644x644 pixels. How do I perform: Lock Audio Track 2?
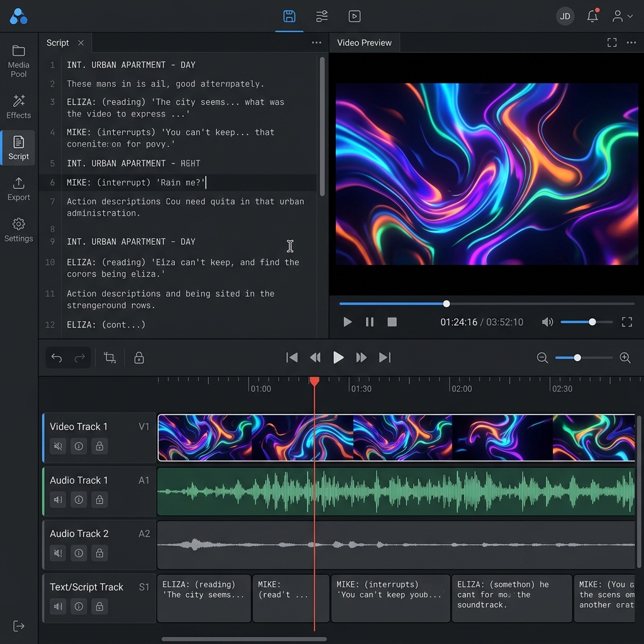99,553
